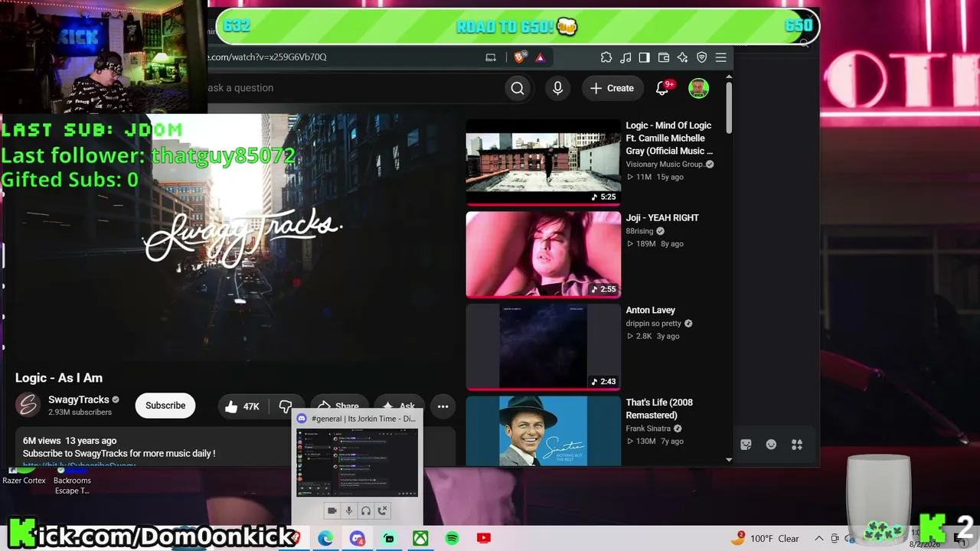The width and height of the screenshot is (980, 551).
Task: Click the YouTube page scrollbar thumb
Action: tap(729, 106)
